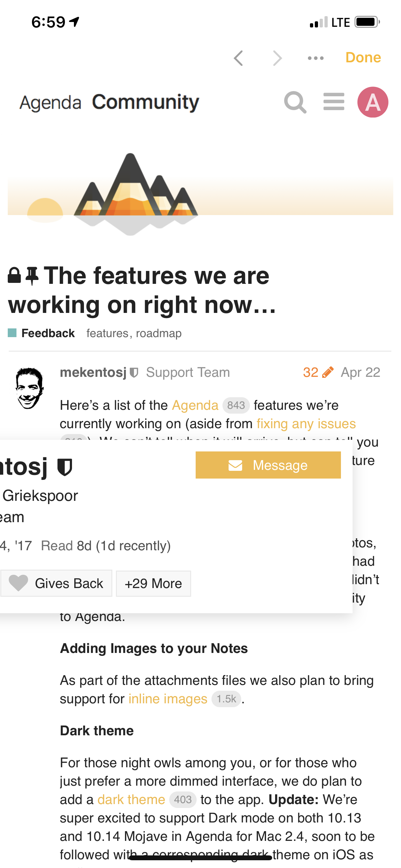Viewport: 401px width, 868px height.
Task: Open the hamburger menu icon
Action: pos(334,102)
